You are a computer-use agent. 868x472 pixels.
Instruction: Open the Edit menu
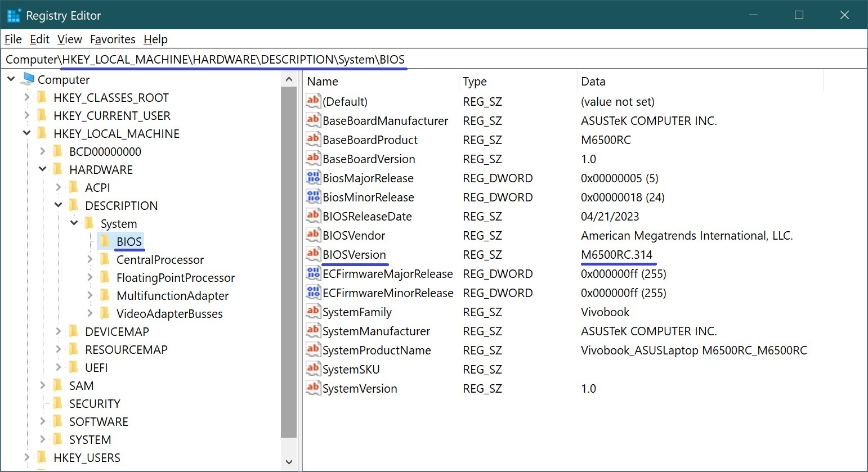point(39,39)
